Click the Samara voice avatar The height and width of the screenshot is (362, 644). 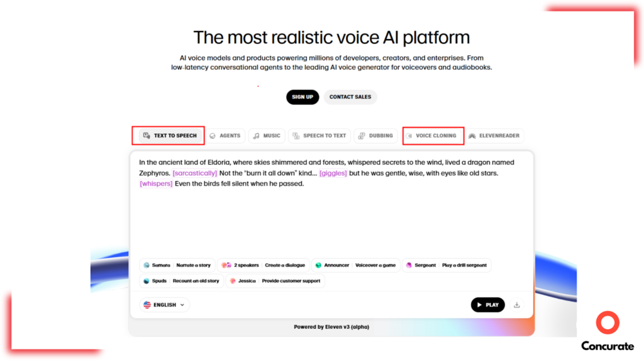tap(147, 265)
